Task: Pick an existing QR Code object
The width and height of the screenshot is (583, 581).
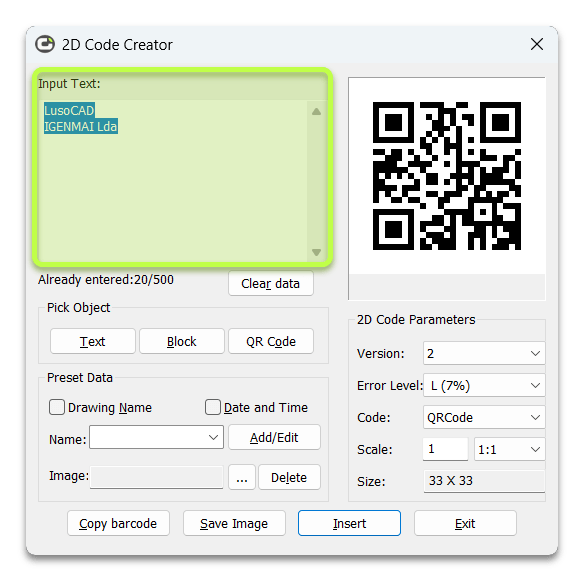Action: [271, 341]
